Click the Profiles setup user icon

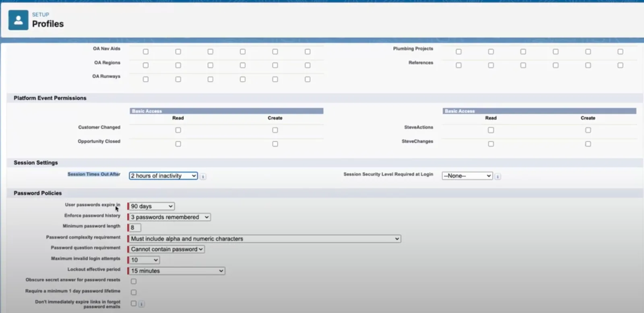19,20
